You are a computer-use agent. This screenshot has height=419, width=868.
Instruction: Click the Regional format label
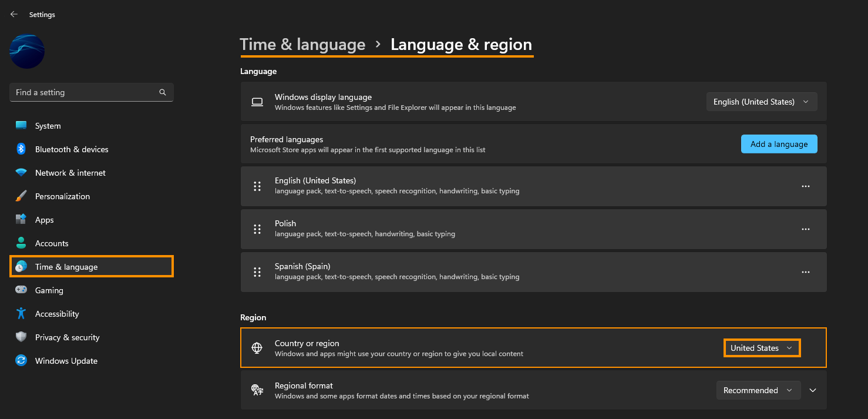tap(304, 386)
